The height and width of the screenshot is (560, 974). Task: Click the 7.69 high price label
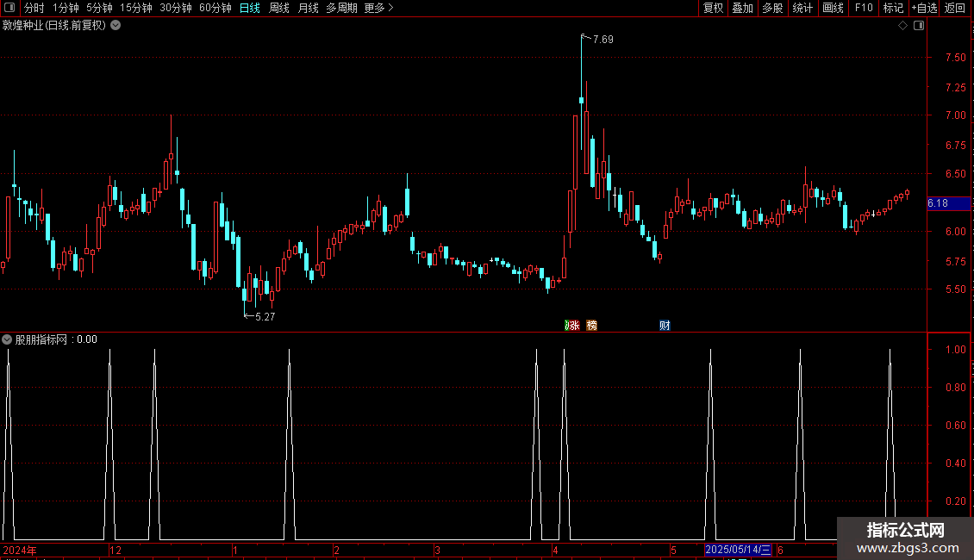tap(603, 40)
